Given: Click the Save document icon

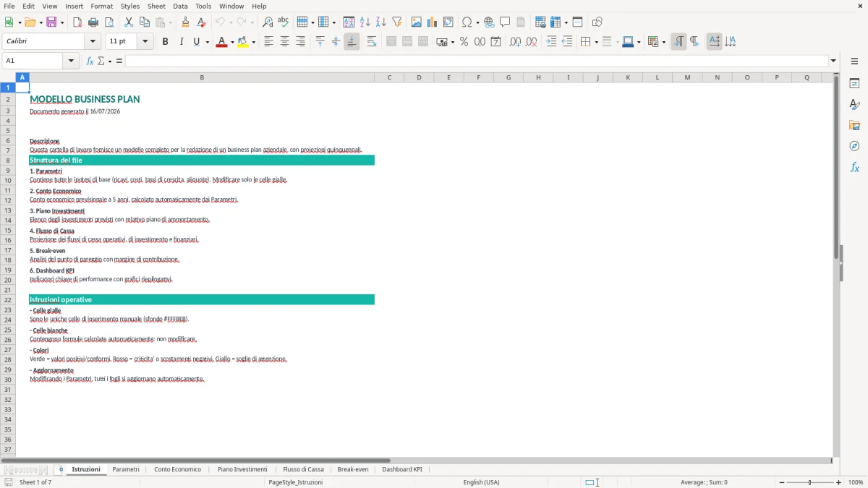Looking at the screenshot, I should pyautogui.click(x=51, y=22).
